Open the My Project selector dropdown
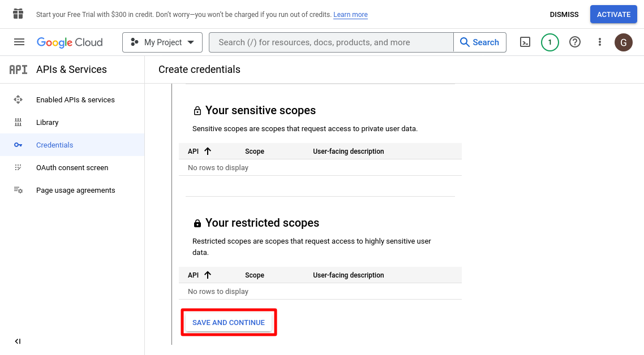The image size is (644, 355). (162, 42)
